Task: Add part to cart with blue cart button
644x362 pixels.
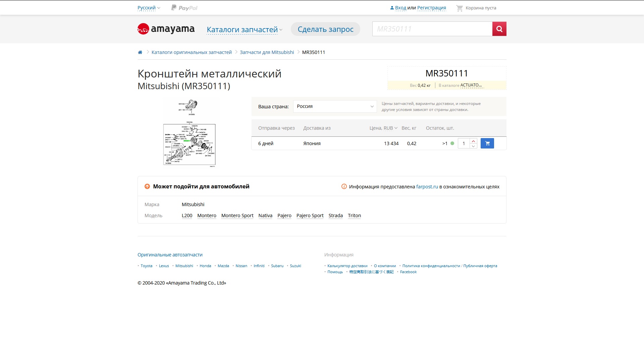Action: click(x=487, y=143)
